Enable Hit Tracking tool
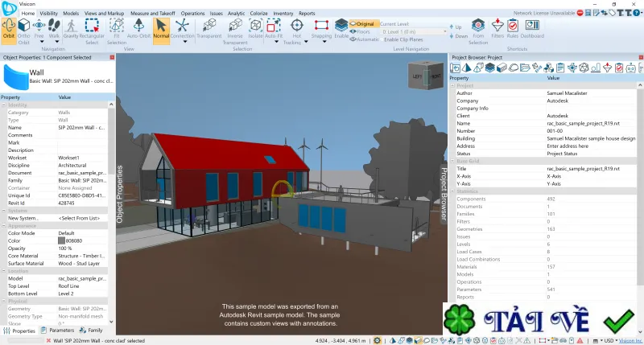This screenshot has width=644, height=345. [296, 31]
